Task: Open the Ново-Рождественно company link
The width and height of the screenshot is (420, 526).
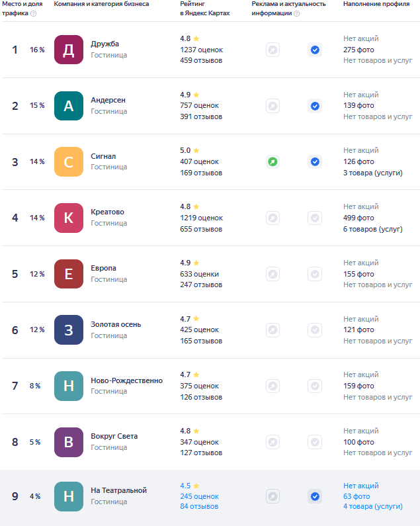Action: point(126,380)
